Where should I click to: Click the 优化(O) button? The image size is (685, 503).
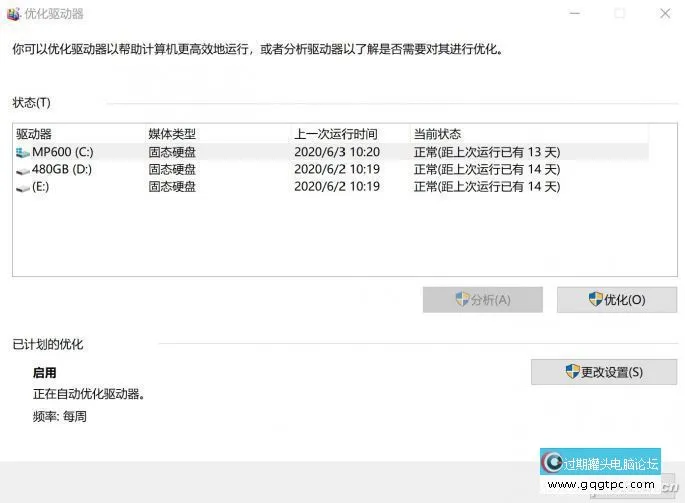617,300
